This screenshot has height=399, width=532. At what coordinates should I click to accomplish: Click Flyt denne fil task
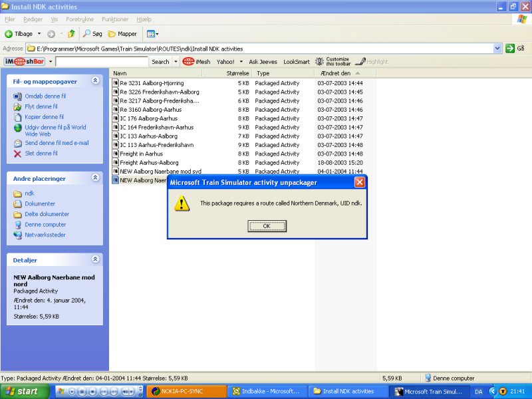click(41, 106)
